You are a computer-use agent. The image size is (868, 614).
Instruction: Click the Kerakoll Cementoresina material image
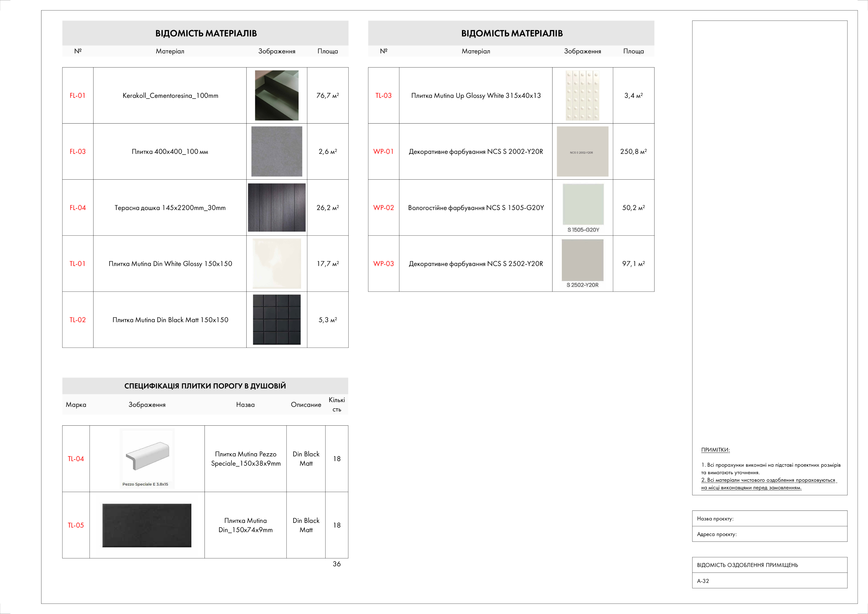click(x=276, y=95)
